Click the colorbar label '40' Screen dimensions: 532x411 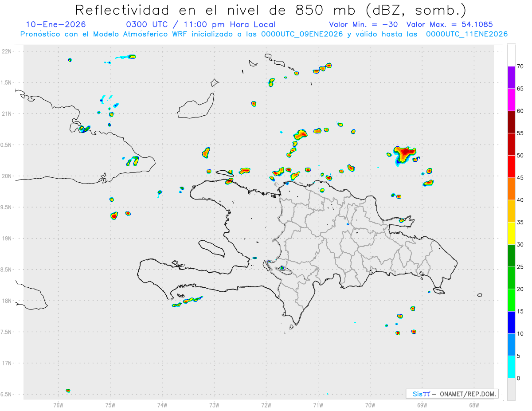(520, 200)
